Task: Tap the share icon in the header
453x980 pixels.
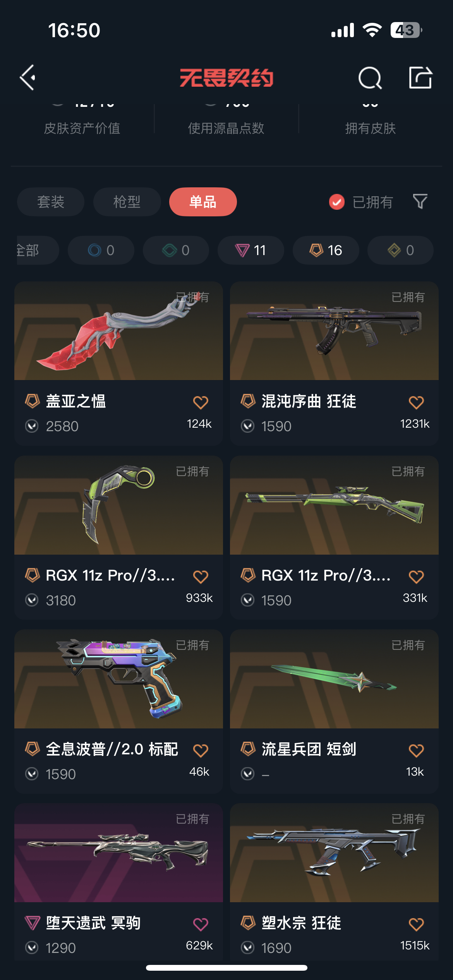Action: click(x=420, y=77)
